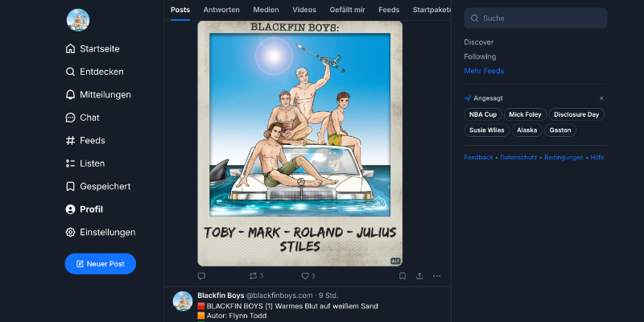Switch to the Medien tab
This screenshot has width=644, height=322.
pyautogui.click(x=266, y=10)
